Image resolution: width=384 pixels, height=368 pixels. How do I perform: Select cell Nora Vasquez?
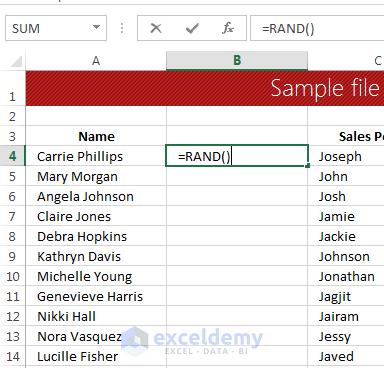coord(96,336)
